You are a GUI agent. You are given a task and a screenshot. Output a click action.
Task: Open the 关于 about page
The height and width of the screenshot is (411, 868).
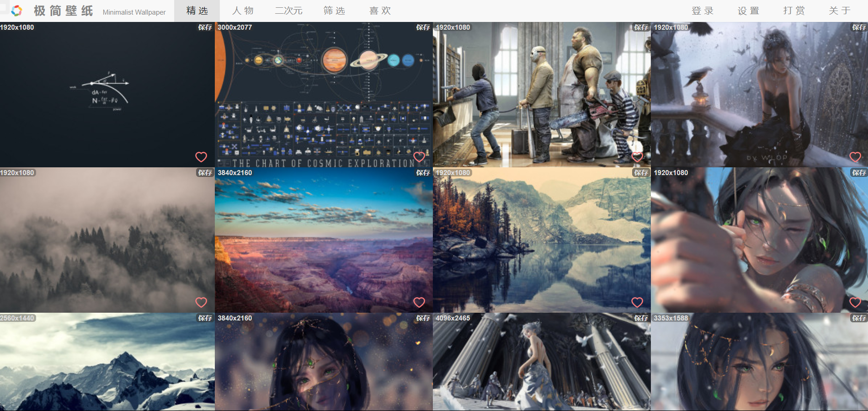click(x=840, y=11)
